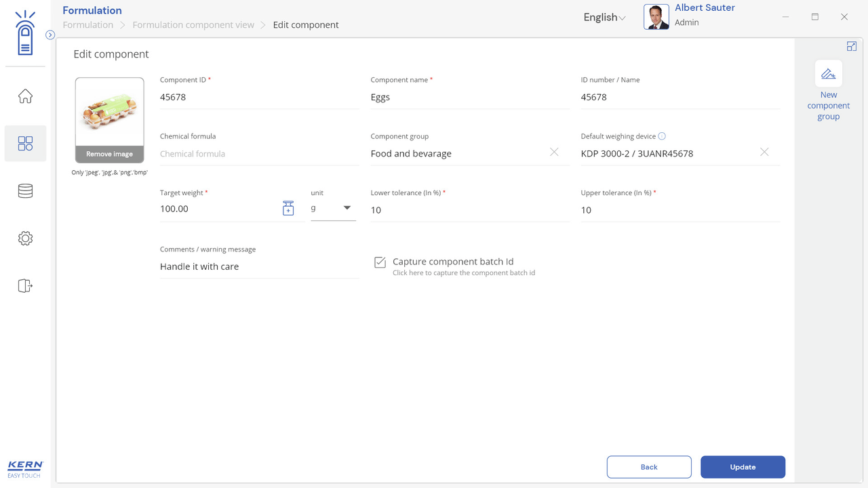Viewport: 868px width, 488px height.
Task: Click the New component group icon
Action: tap(828, 75)
